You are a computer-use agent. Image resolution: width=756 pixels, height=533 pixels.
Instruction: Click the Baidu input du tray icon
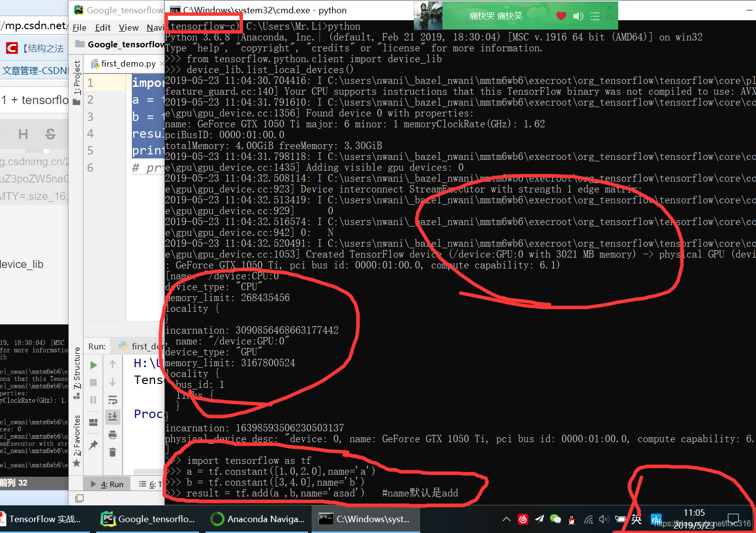pos(656,519)
